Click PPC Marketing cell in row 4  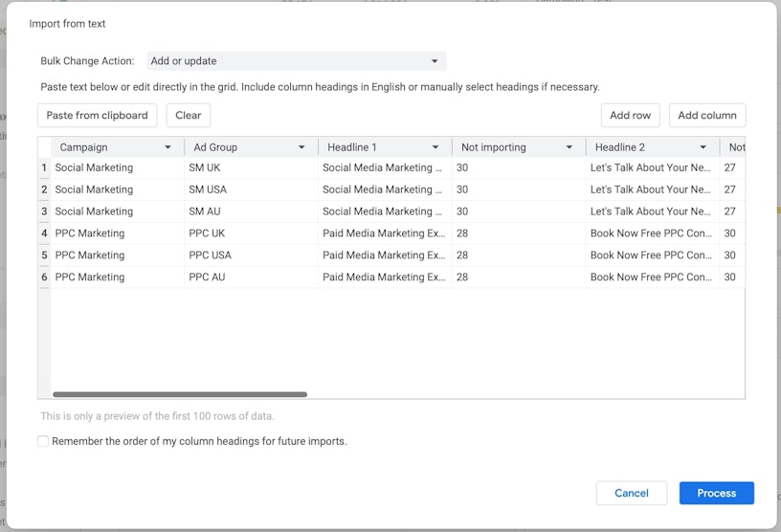coord(117,233)
